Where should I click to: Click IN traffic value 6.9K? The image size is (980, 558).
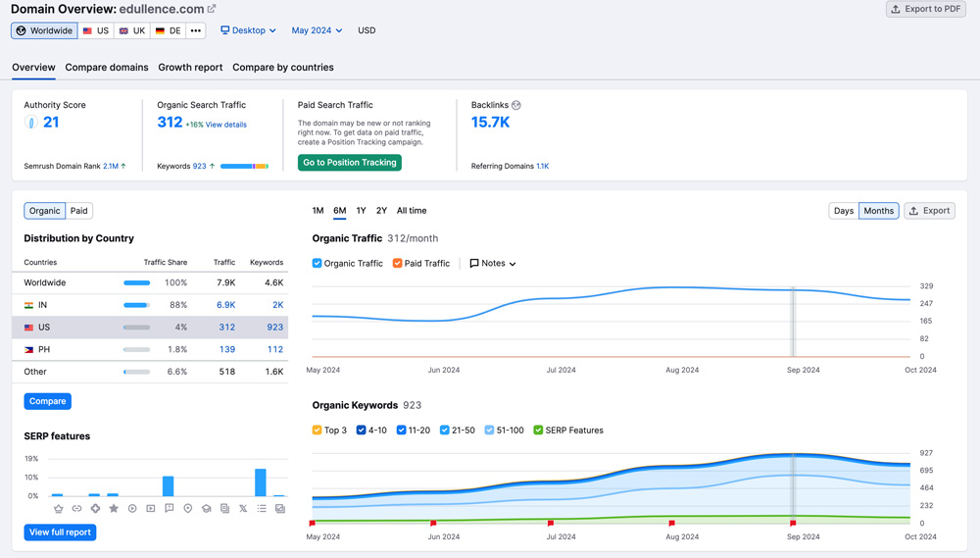[226, 305]
